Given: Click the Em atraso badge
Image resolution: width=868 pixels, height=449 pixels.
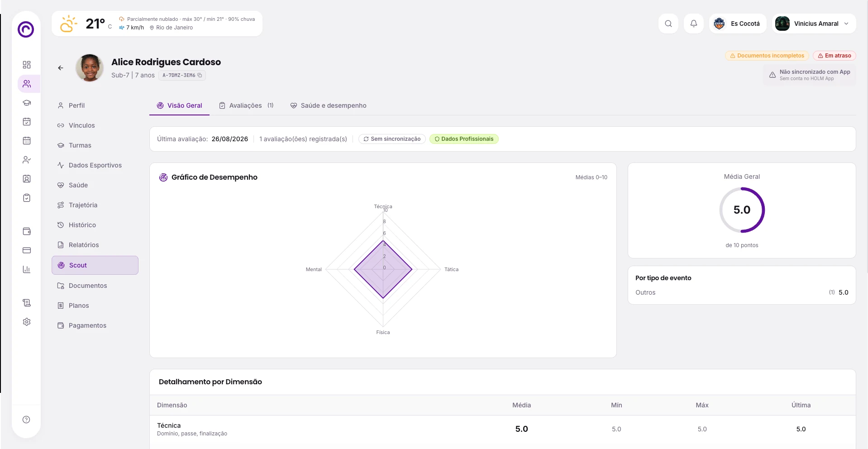Looking at the screenshot, I should coord(835,56).
